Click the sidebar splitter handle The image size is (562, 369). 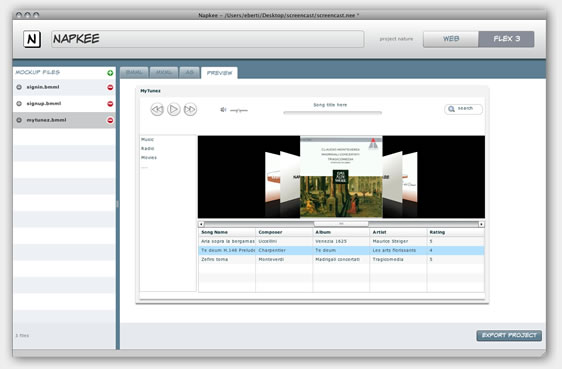click(117, 204)
